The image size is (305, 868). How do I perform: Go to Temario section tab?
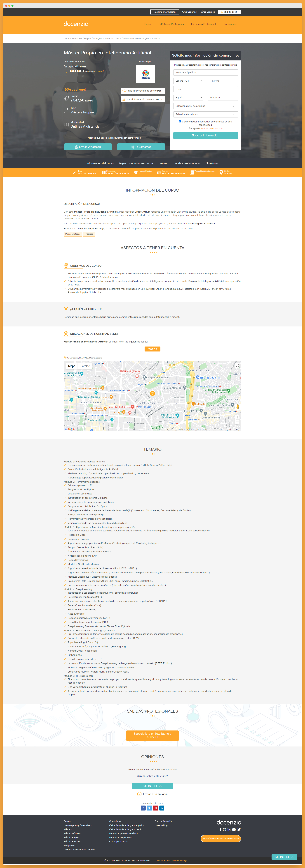163,163
